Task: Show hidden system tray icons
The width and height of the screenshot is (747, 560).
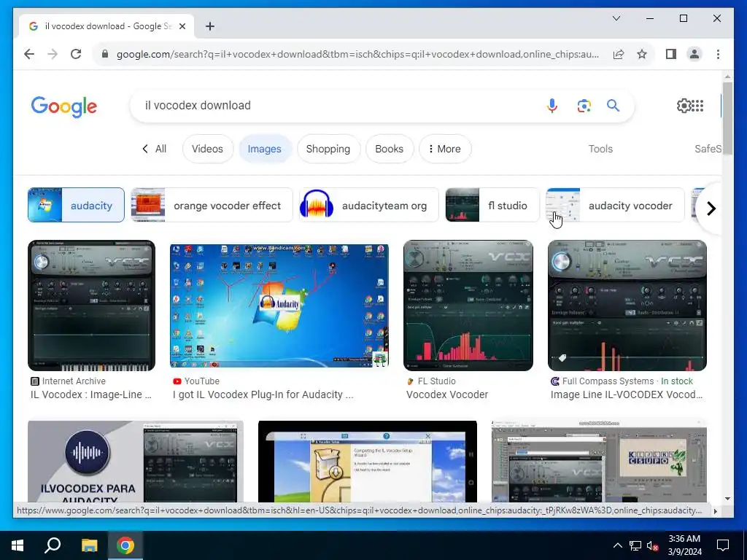Action: pos(617,545)
